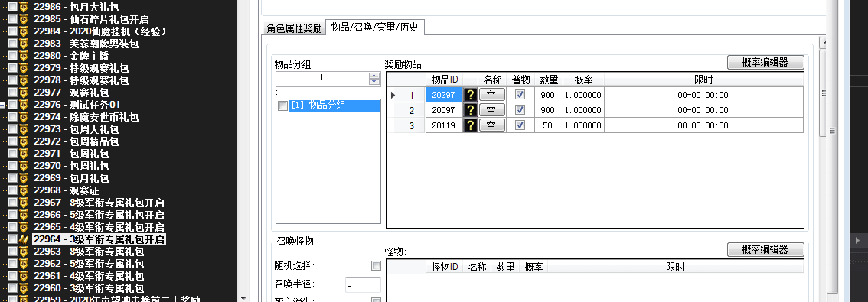868x302 pixels.
Task: Click the quest icon for 22980 金牌主播
Action: pos(23,56)
